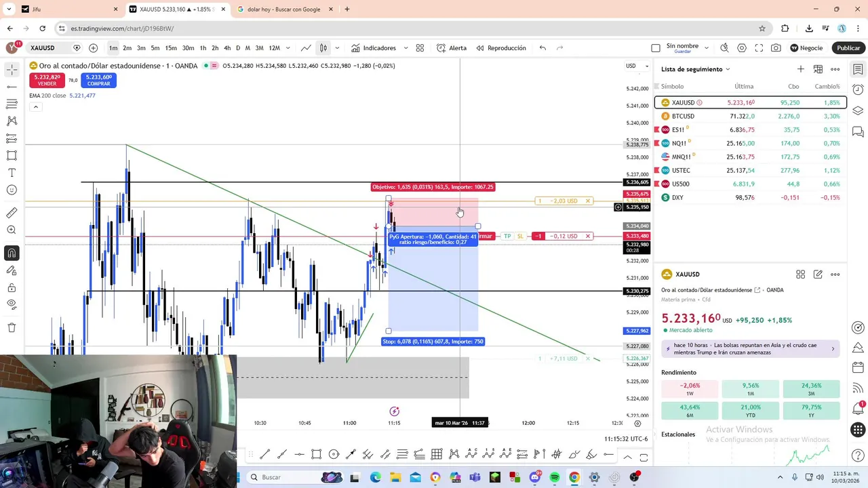Open the text annotation tool
Screen dimensions: 868x488
click(12, 173)
